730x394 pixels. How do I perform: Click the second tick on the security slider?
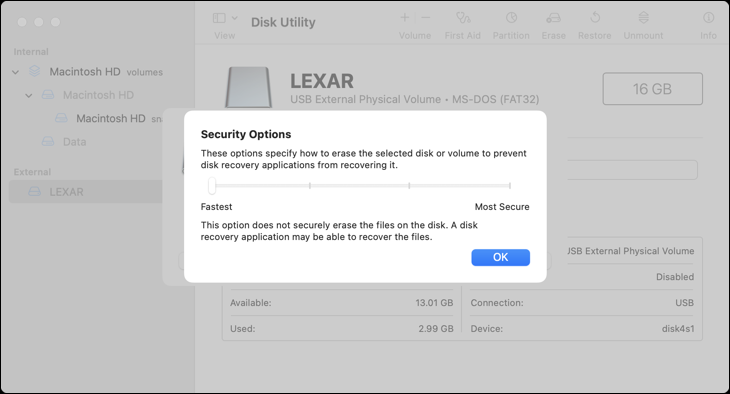tap(310, 185)
